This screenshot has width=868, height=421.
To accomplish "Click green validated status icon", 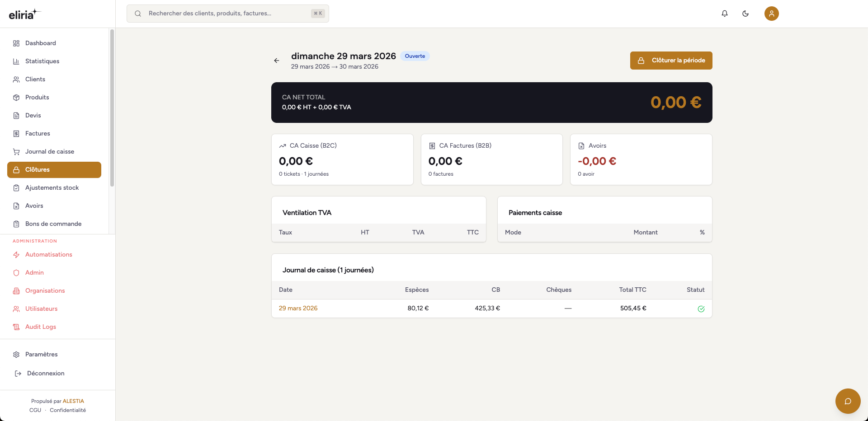I will click(x=701, y=309).
